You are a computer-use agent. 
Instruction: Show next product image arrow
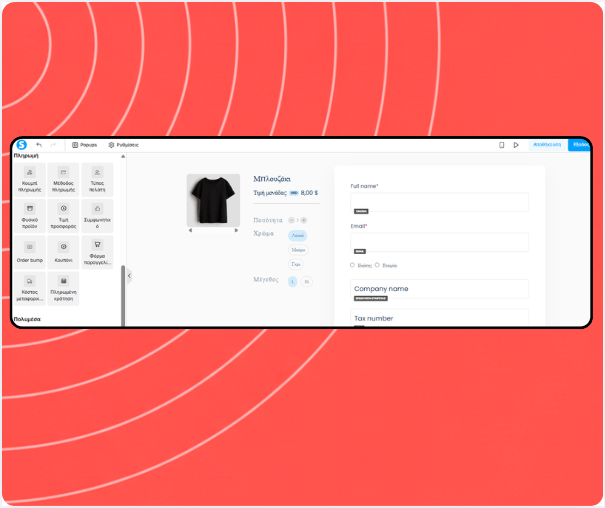[x=237, y=230]
